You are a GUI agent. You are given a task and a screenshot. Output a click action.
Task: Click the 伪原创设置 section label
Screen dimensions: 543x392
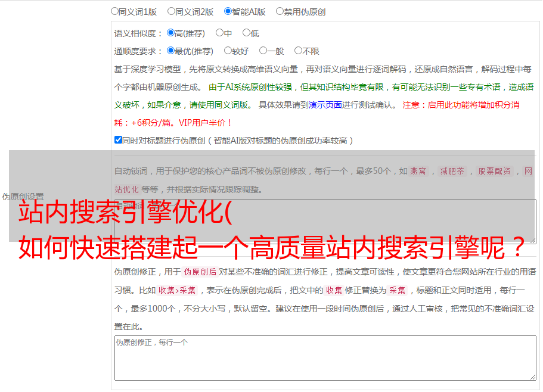click(23, 197)
